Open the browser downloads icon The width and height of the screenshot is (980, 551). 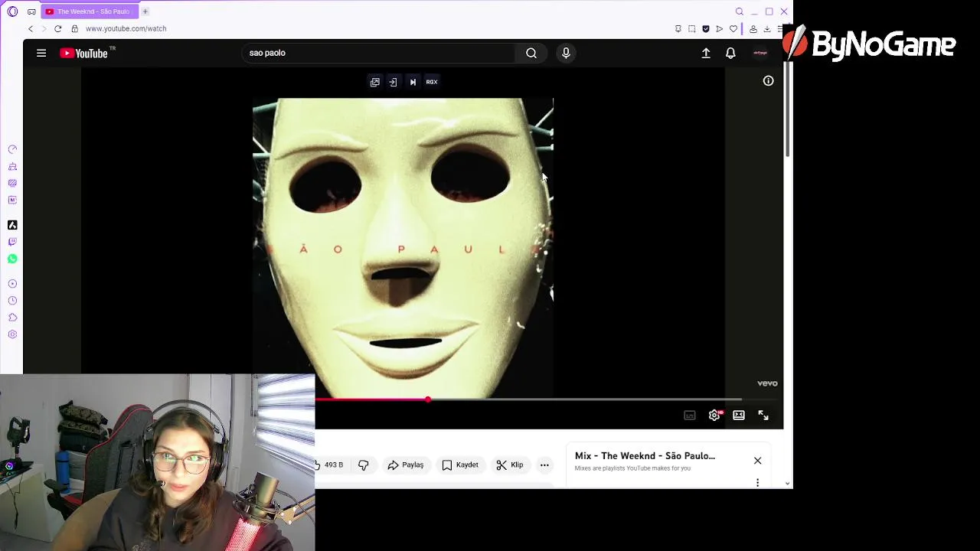[x=766, y=28]
